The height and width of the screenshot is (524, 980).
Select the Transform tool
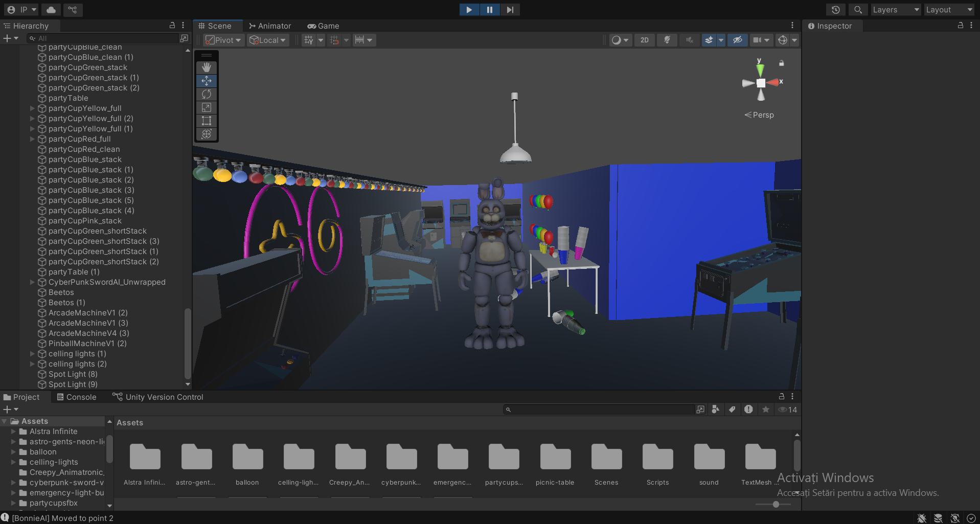point(207,134)
